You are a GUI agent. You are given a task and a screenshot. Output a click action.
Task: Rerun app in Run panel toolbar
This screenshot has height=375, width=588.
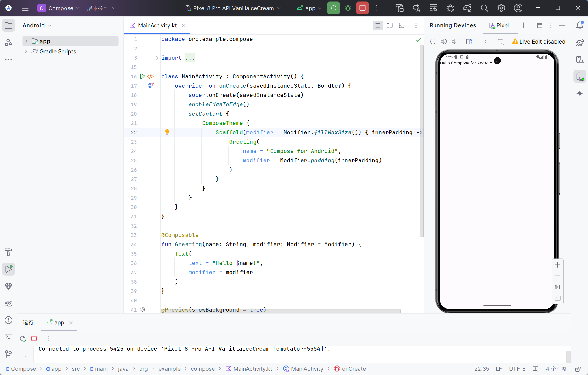pyautogui.click(x=23, y=339)
